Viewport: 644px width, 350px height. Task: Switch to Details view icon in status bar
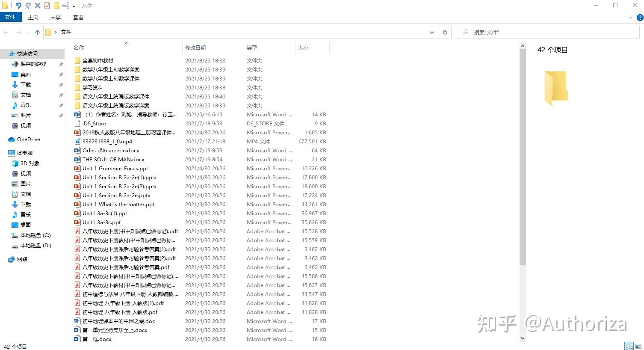point(629,346)
